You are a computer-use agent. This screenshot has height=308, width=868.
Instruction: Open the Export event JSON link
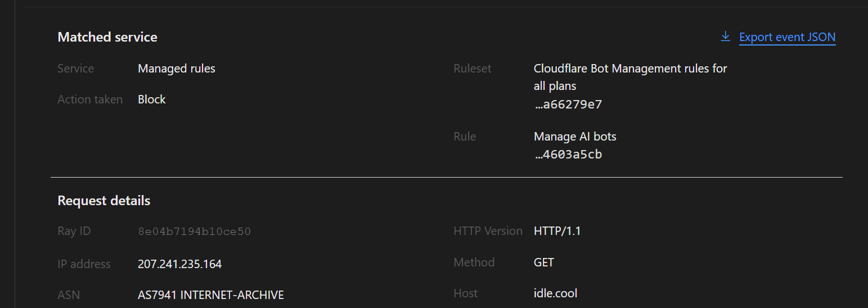pos(787,37)
